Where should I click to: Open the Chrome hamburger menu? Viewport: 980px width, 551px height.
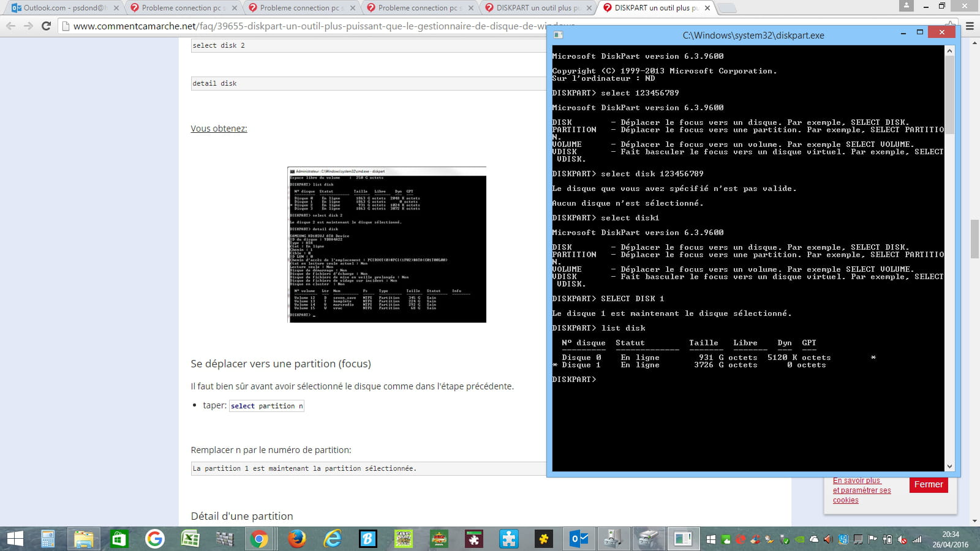[x=970, y=26]
